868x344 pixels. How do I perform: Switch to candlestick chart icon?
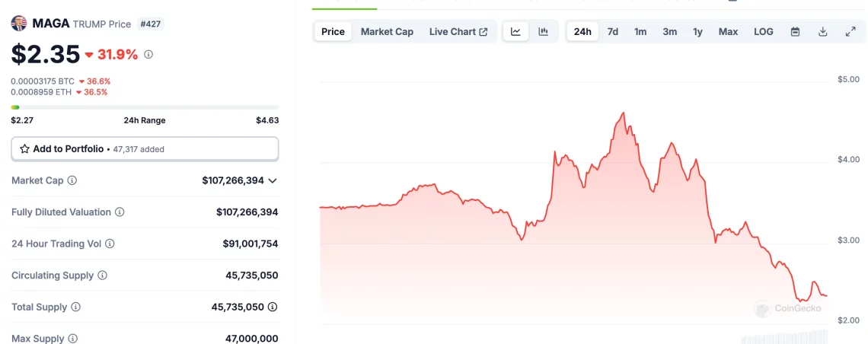[543, 32]
